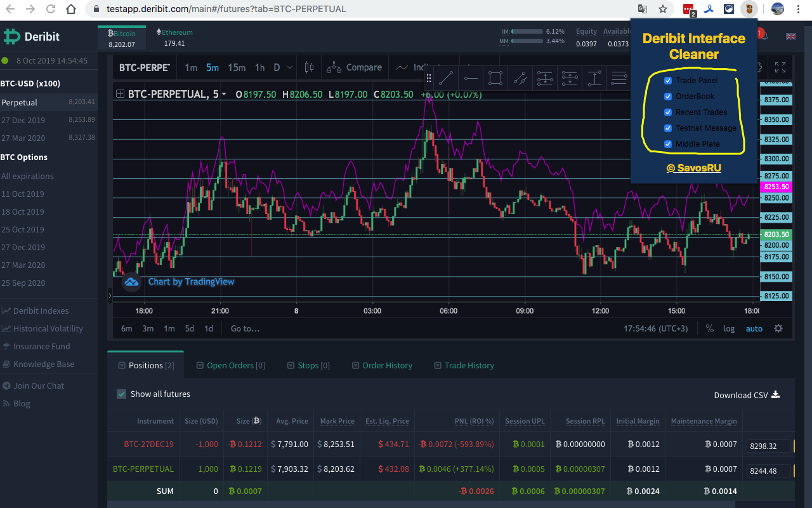Download positions CSV
The height and width of the screenshot is (508, 812).
(x=747, y=395)
